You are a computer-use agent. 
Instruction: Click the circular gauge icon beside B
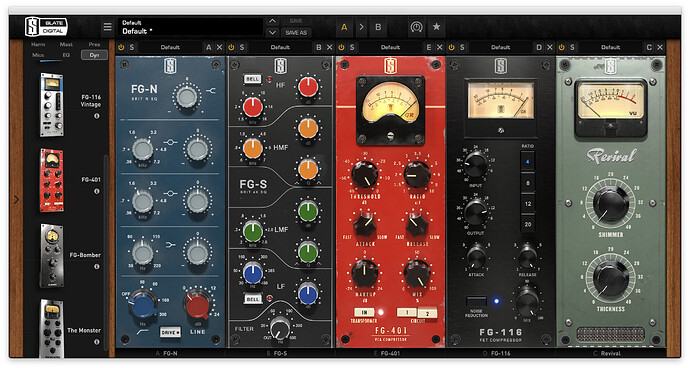coord(416,27)
